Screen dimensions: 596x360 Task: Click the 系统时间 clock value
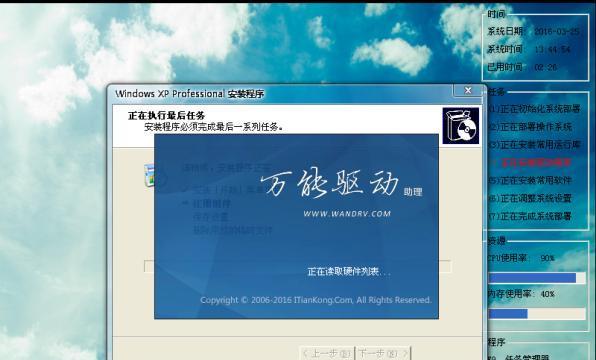click(x=552, y=49)
